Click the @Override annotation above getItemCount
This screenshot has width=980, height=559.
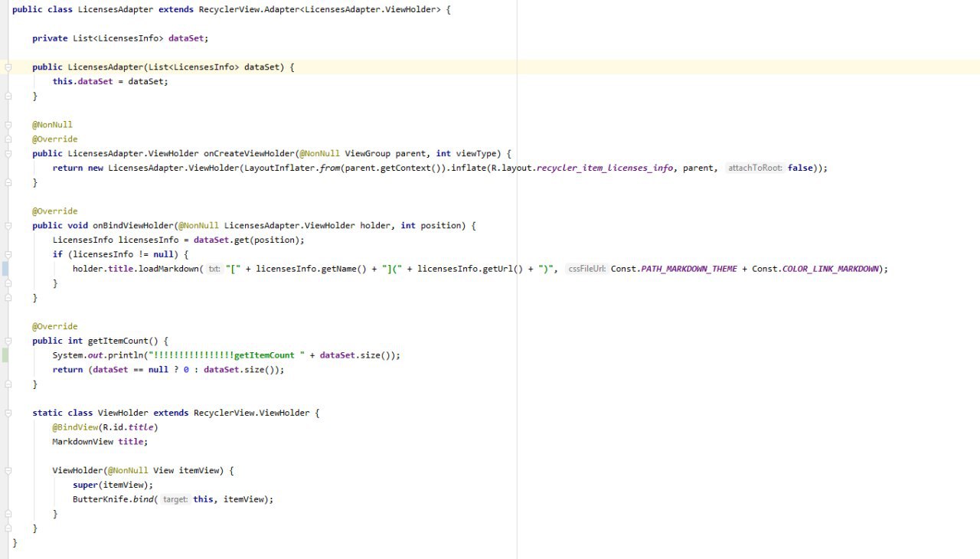[x=55, y=326]
